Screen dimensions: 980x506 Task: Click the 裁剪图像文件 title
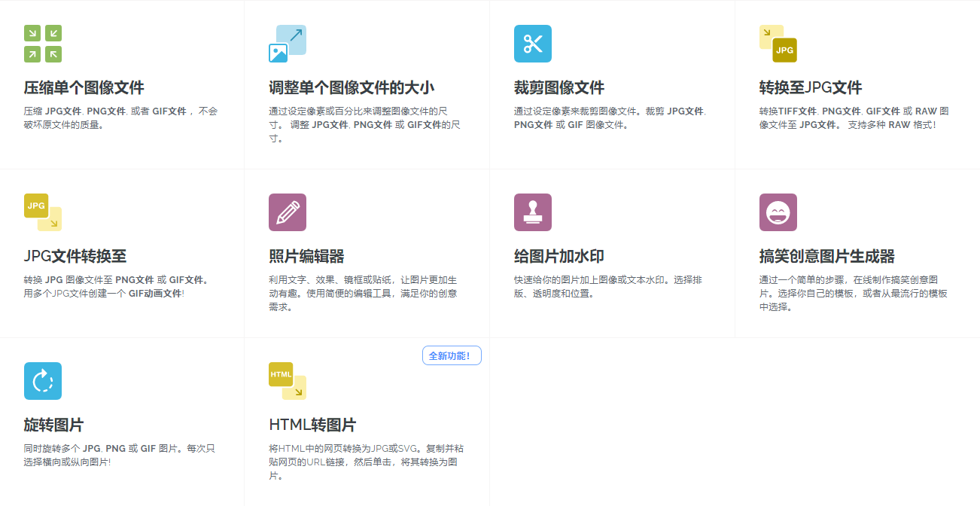click(x=559, y=87)
